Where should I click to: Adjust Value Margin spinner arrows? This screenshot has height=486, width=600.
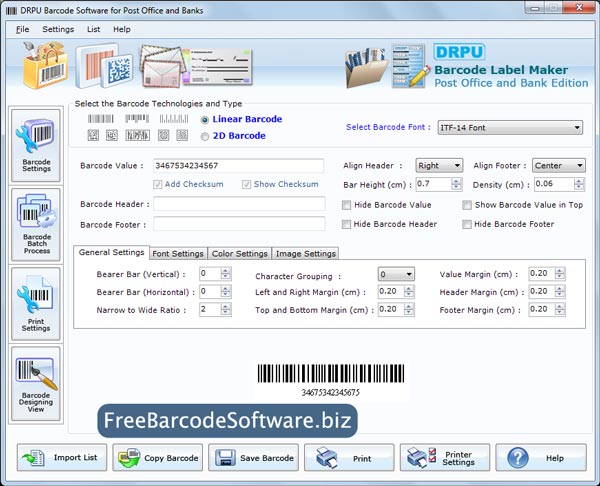[x=560, y=274]
